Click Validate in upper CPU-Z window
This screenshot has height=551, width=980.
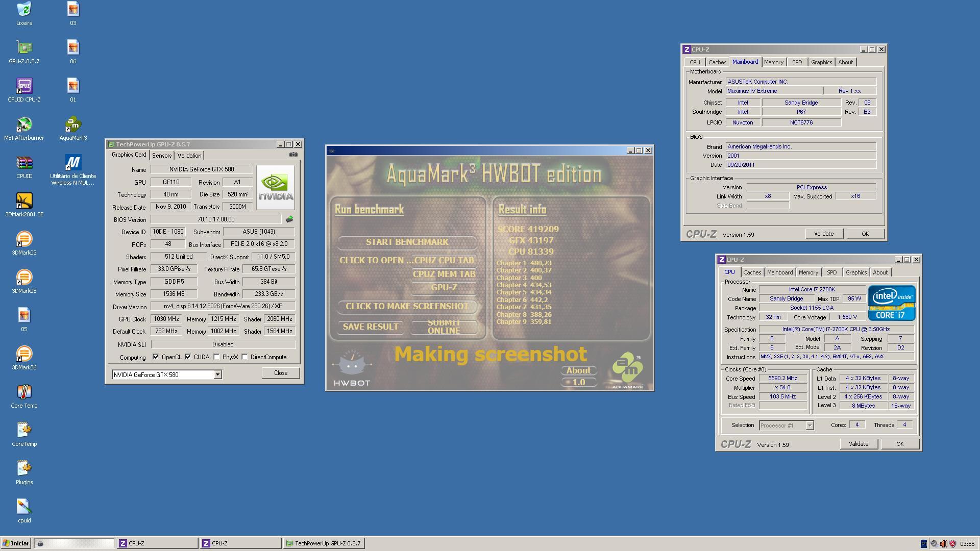[x=823, y=234]
